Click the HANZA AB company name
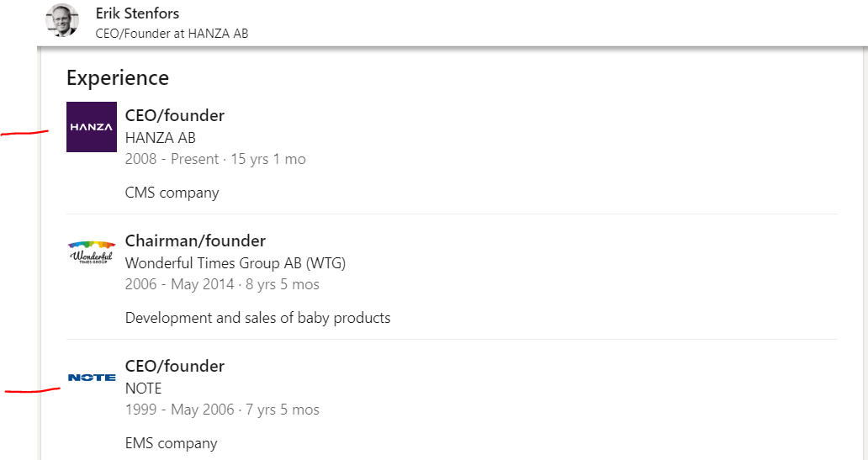 click(161, 138)
